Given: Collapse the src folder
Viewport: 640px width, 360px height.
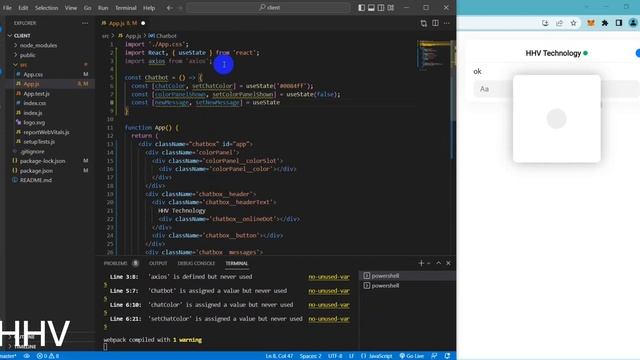Looking at the screenshot, I should tap(23, 64).
